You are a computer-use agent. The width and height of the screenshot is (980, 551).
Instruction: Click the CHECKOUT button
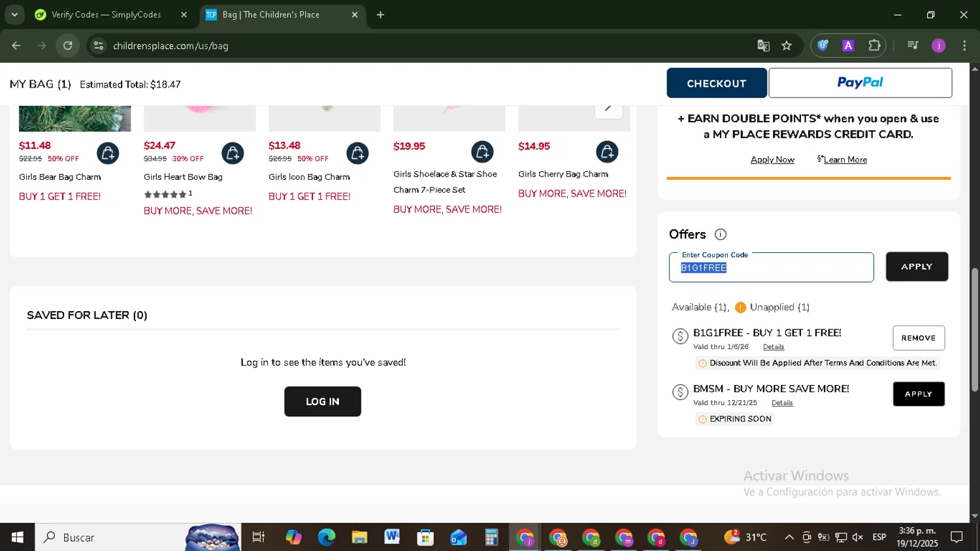click(x=717, y=83)
